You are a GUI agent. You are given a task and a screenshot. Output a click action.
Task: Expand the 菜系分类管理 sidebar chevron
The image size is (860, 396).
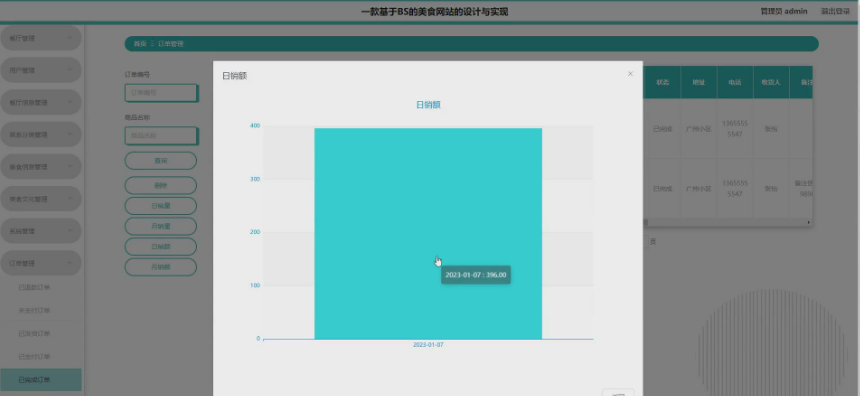click(x=70, y=134)
